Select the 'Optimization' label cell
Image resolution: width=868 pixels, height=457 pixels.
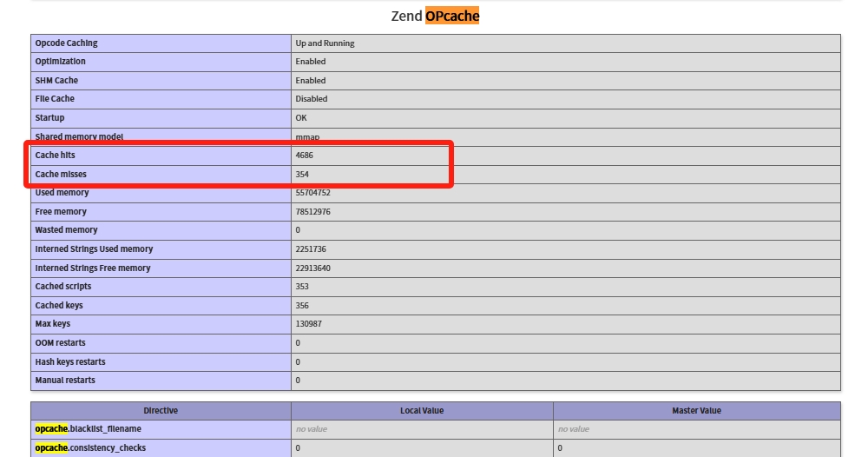pyautogui.click(x=161, y=62)
